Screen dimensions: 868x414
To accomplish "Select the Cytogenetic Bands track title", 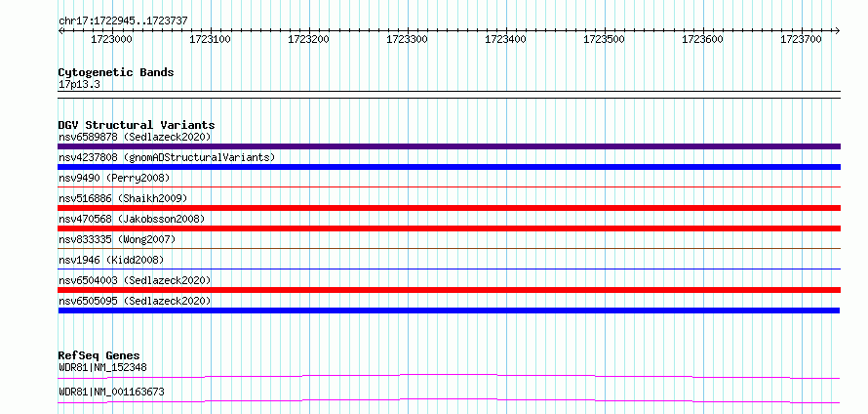I will tap(116, 72).
